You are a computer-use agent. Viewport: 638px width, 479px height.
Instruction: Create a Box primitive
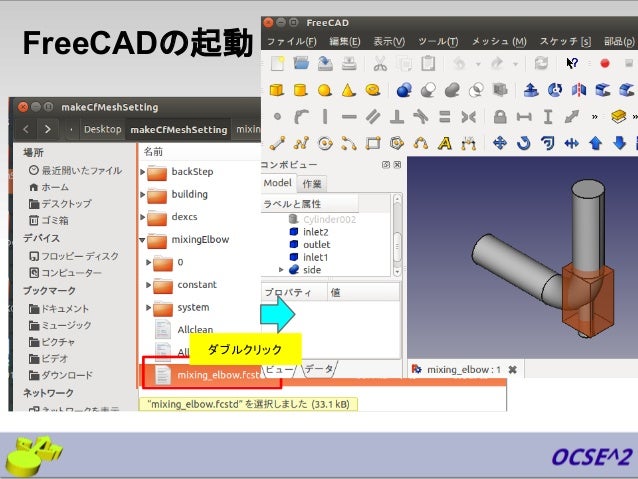click(277, 90)
